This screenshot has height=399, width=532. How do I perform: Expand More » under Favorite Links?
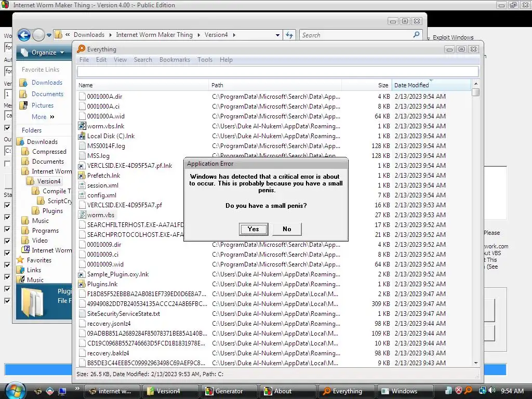tap(43, 117)
